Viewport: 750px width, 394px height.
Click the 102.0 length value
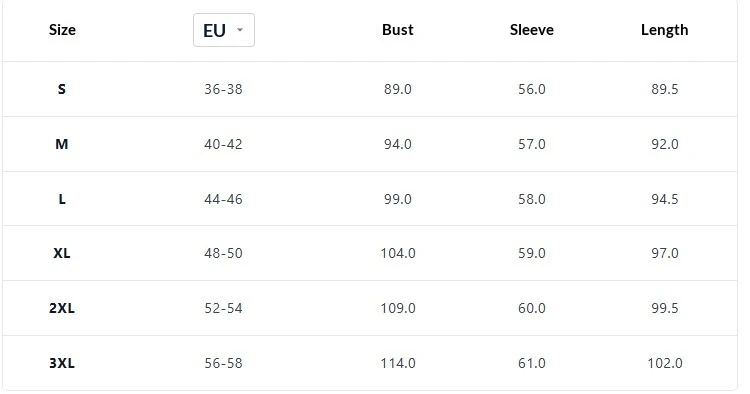point(665,363)
